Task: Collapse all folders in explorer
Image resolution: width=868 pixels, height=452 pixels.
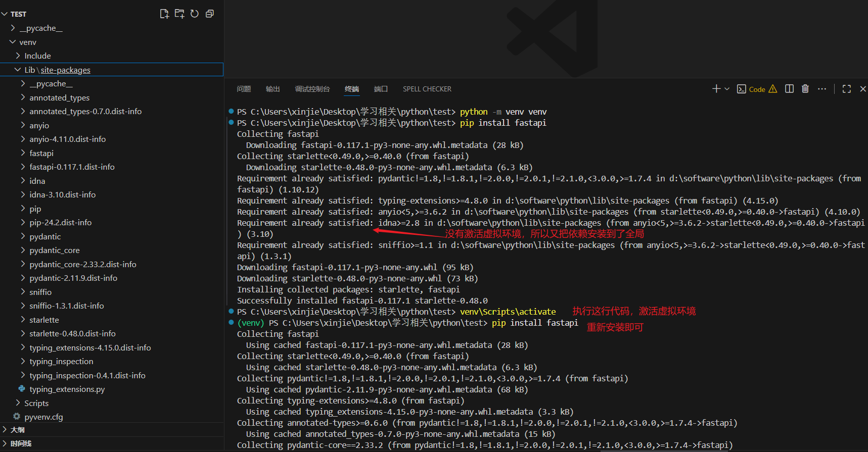Action: point(210,14)
